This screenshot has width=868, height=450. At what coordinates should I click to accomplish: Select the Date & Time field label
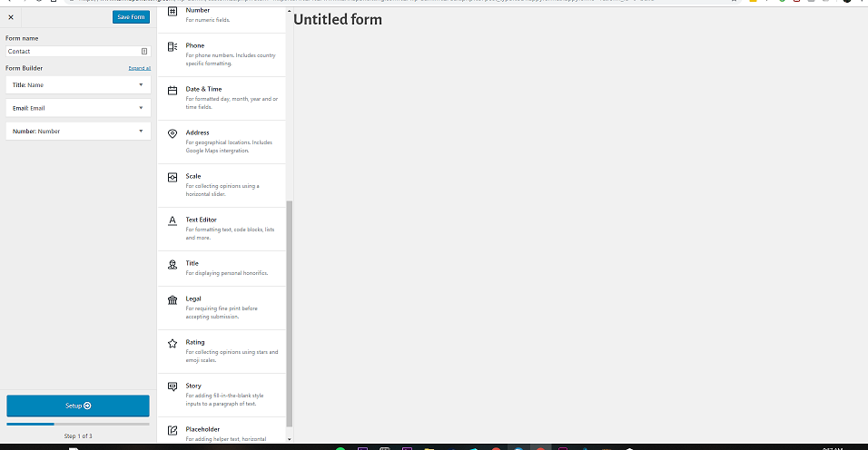coord(203,89)
